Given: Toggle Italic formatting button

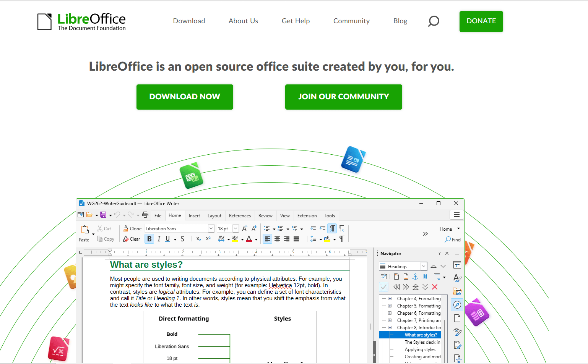Looking at the screenshot, I should pyautogui.click(x=159, y=239).
